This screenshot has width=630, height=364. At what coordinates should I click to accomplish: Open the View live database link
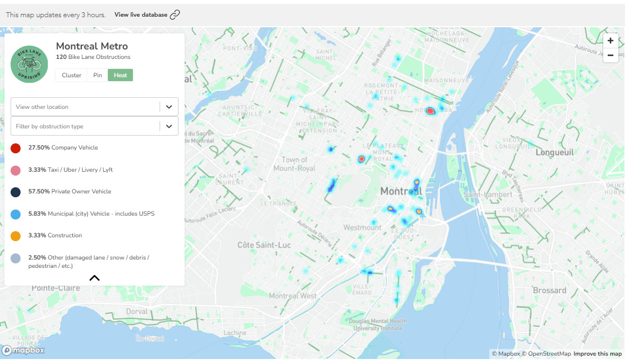[141, 15]
